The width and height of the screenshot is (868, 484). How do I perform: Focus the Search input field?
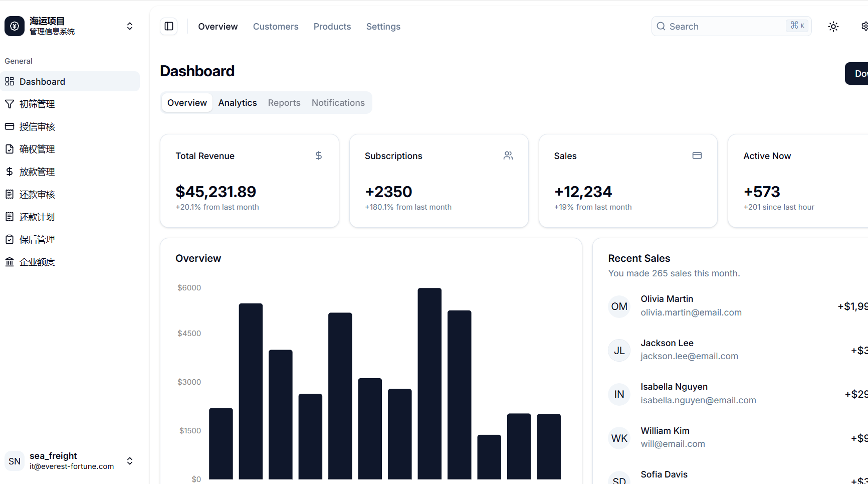coord(732,26)
